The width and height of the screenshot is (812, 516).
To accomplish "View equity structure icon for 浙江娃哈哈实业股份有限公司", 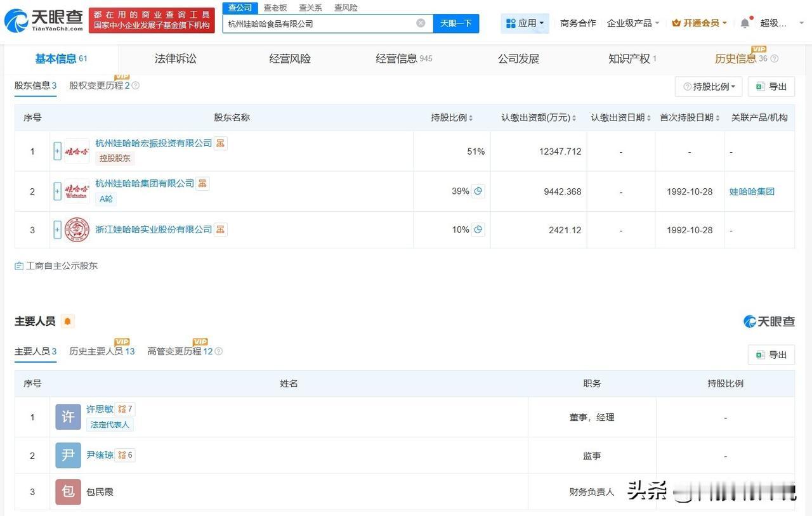I will 220,229.
